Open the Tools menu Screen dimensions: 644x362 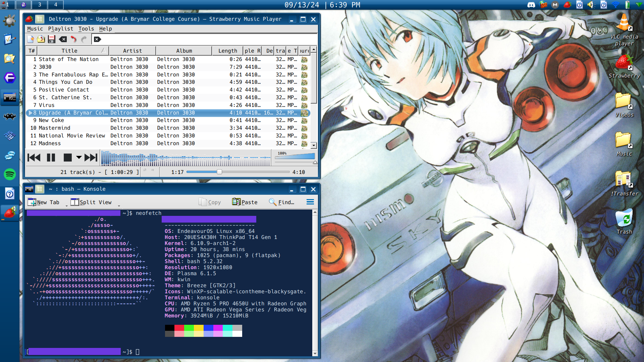click(86, 29)
